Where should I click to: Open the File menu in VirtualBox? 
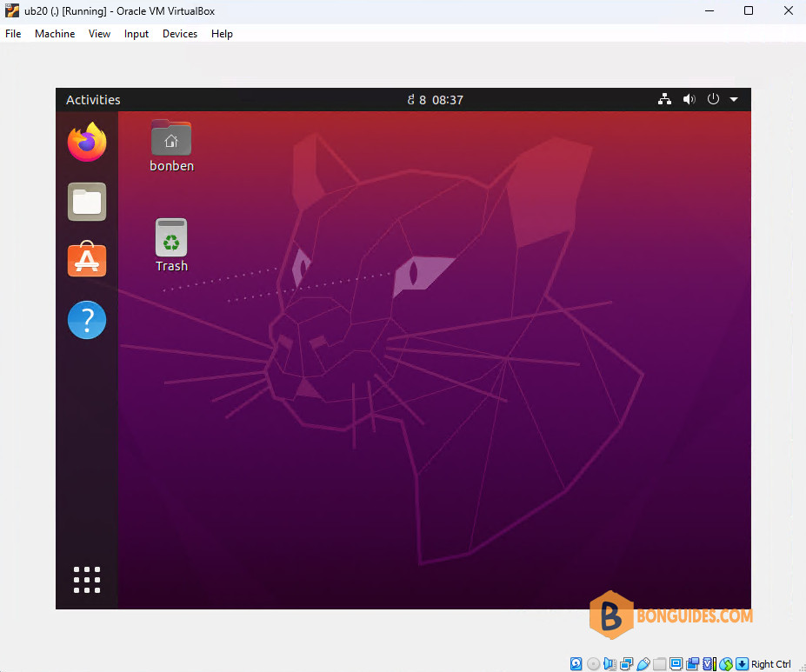[x=13, y=34]
